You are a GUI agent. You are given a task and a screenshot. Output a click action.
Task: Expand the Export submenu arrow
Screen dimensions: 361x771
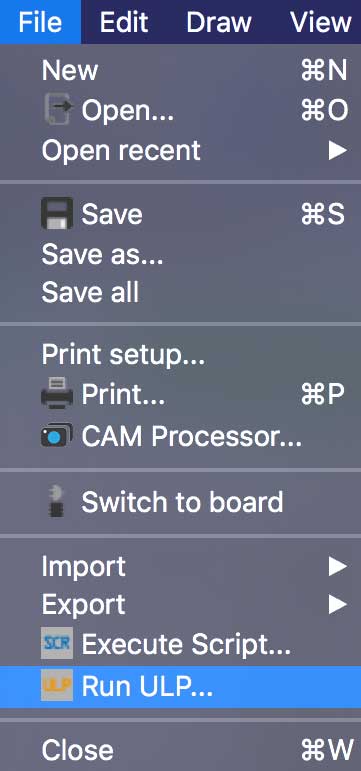(338, 605)
